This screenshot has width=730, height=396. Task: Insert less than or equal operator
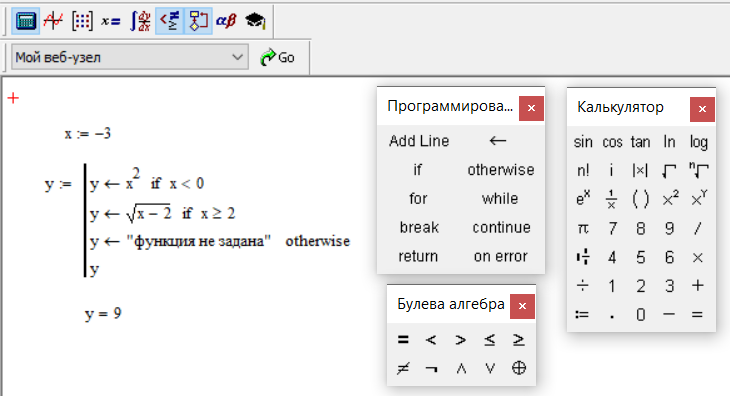tap(489, 340)
